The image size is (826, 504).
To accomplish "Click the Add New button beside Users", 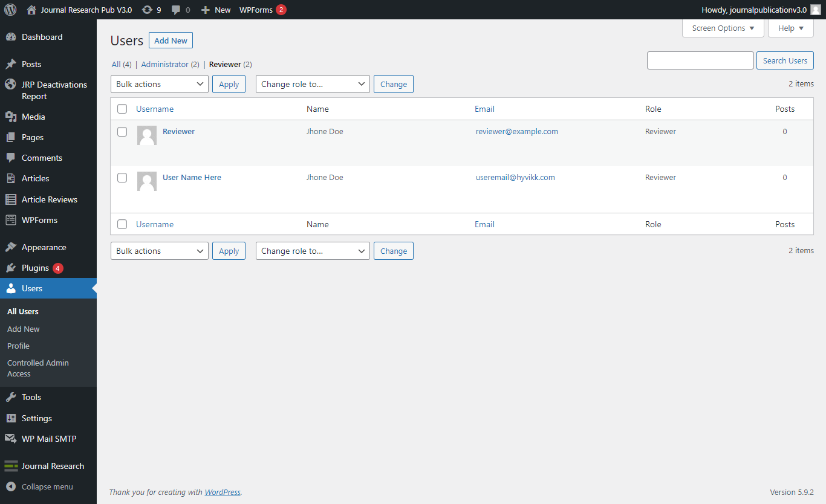I will (171, 40).
